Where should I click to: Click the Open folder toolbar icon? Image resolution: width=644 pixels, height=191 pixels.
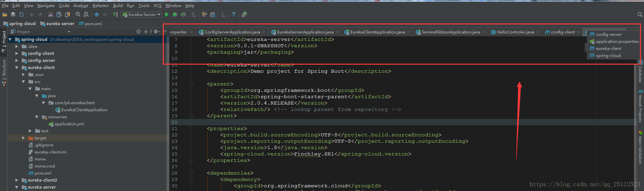coord(5,14)
